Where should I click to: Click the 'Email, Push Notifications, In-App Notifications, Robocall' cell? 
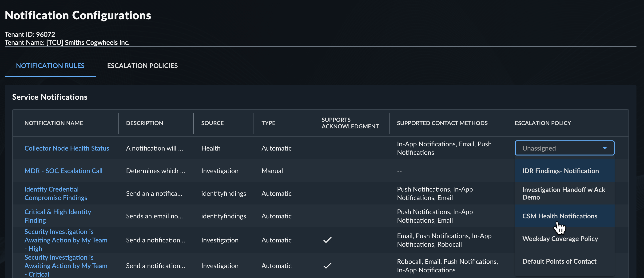pyautogui.click(x=444, y=240)
